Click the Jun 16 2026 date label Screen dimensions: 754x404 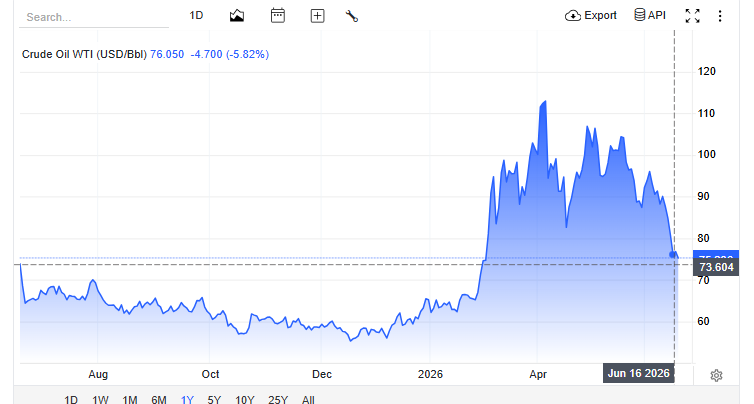[x=639, y=373]
